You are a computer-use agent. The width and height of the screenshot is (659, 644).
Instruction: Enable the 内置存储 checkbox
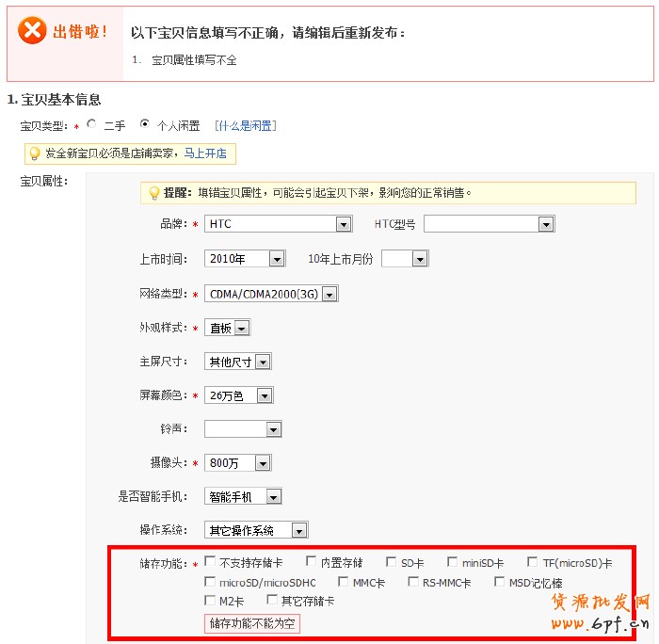click(x=312, y=562)
